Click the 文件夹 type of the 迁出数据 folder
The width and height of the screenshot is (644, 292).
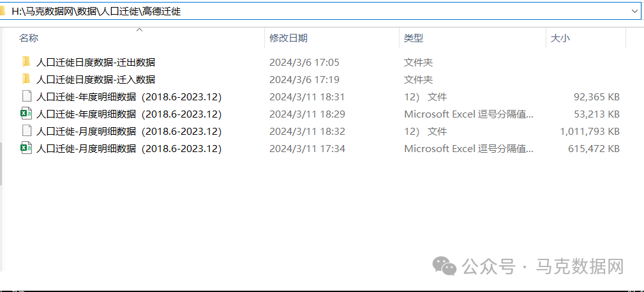click(418, 63)
